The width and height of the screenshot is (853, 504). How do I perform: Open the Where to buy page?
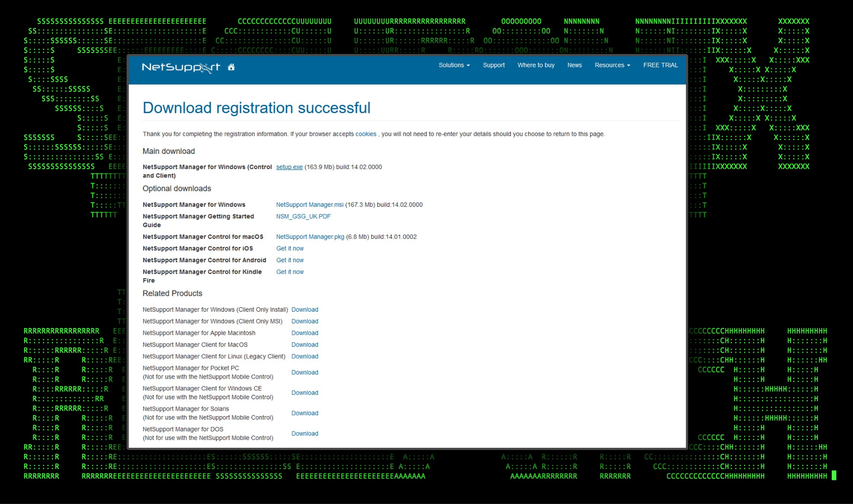(x=536, y=65)
